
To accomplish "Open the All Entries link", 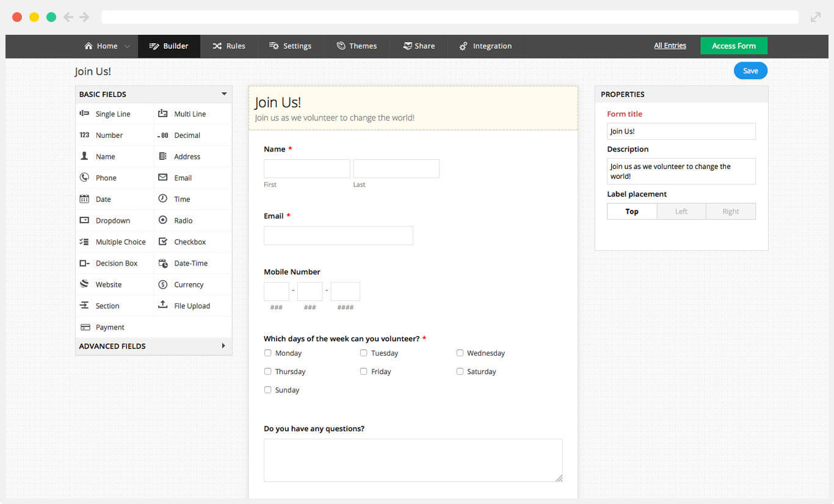I will 670,45.
